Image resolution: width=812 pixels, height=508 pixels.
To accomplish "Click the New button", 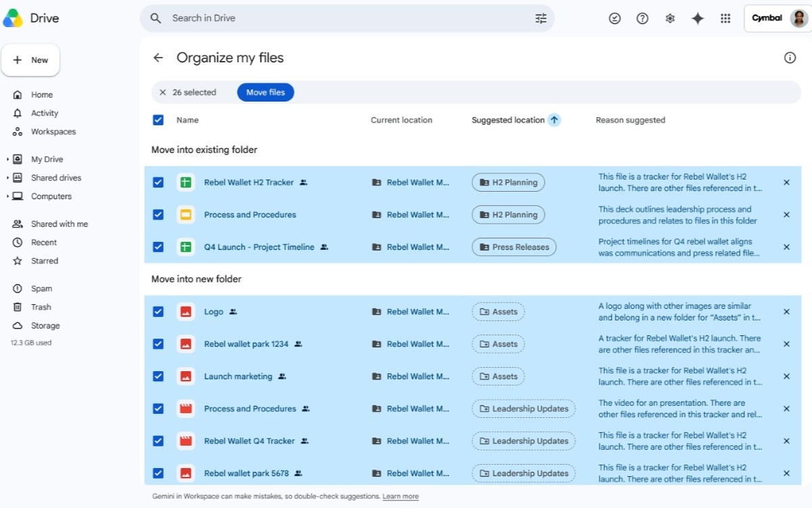I will pos(30,60).
